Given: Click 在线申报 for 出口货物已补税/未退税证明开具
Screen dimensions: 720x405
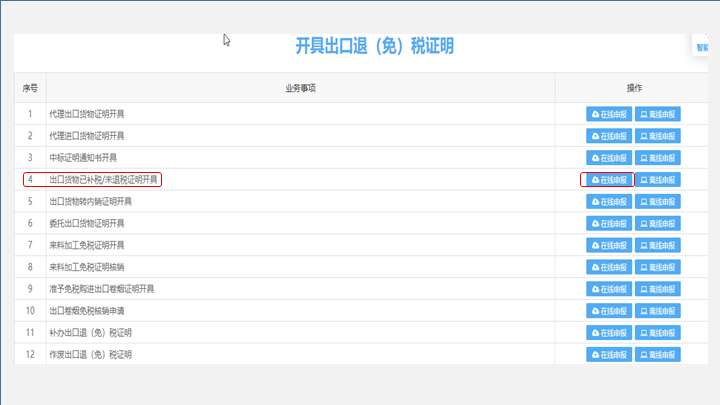Looking at the screenshot, I should click(x=609, y=180).
